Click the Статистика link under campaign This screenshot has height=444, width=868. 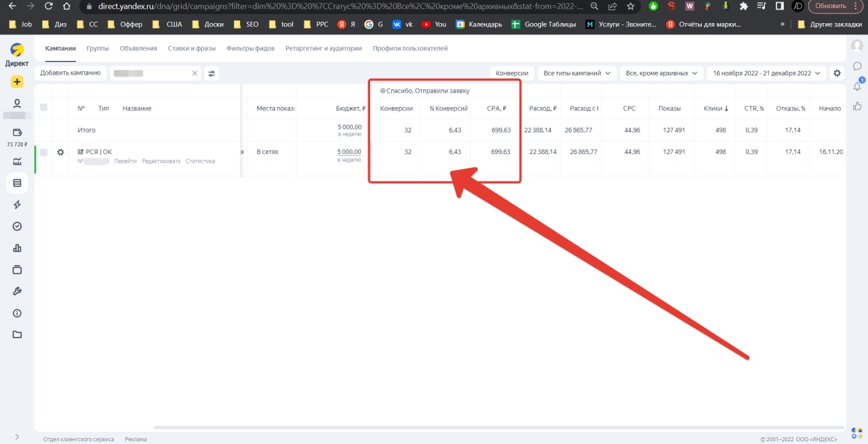click(x=200, y=161)
